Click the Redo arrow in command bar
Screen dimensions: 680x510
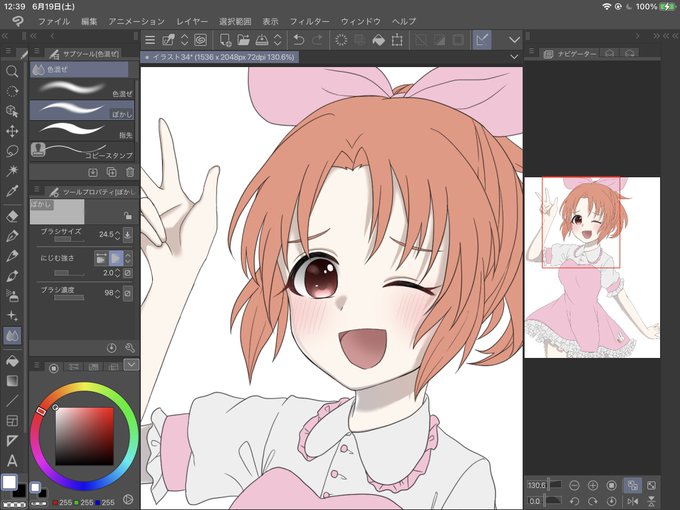317,40
